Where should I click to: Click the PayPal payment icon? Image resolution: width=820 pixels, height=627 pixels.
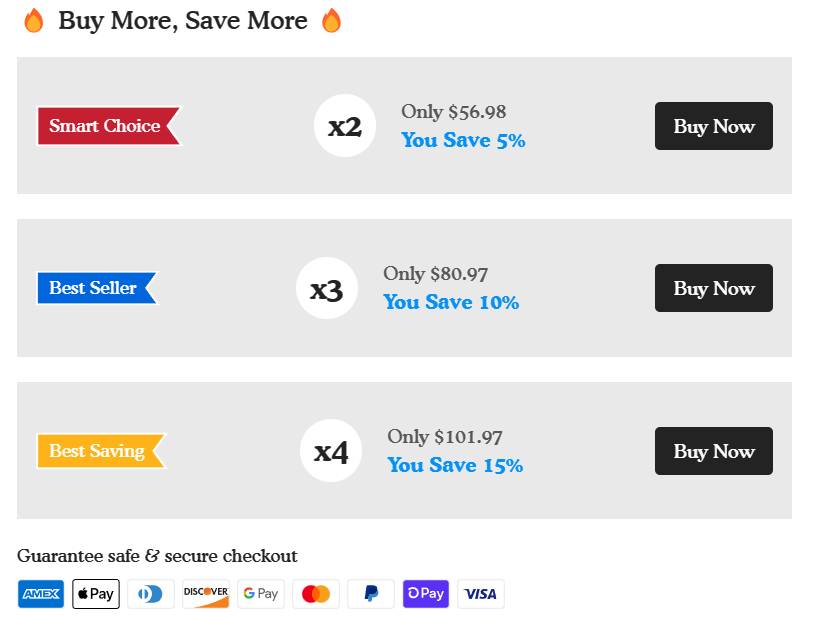tap(371, 594)
